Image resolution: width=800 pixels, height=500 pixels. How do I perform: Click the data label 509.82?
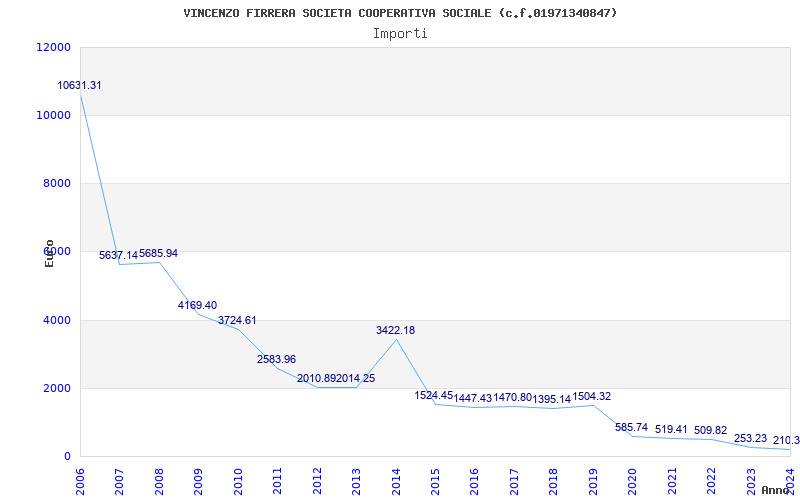pyautogui.click(x=710, y=431)
